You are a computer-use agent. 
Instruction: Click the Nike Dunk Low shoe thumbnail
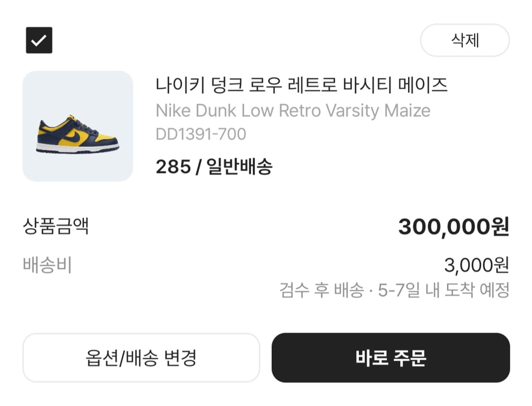77,126
